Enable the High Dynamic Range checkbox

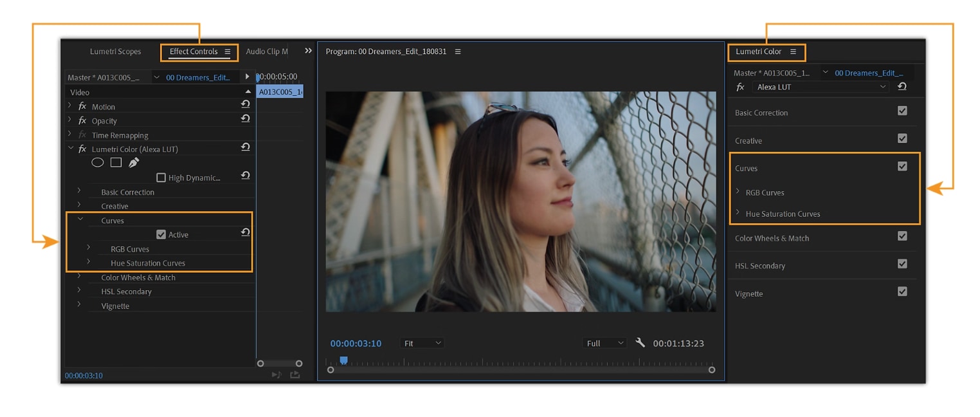click(x=160, y=176)
